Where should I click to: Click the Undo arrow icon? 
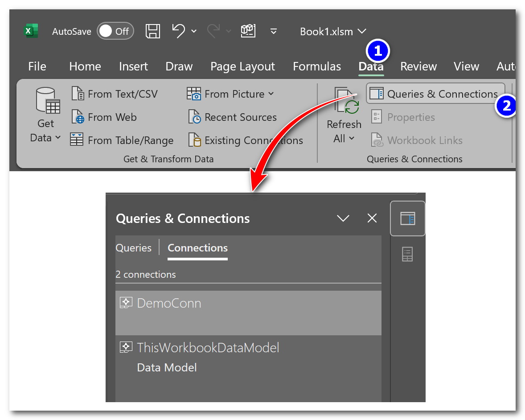click(x=178, y=31)
